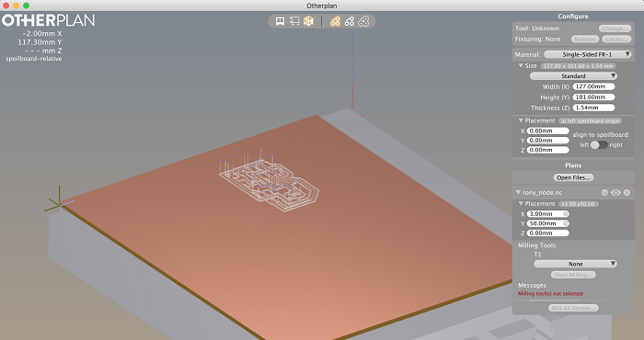Click the Milling Tools heading
The width and height of the screenshot is (644, 340).
pos(536,245)
